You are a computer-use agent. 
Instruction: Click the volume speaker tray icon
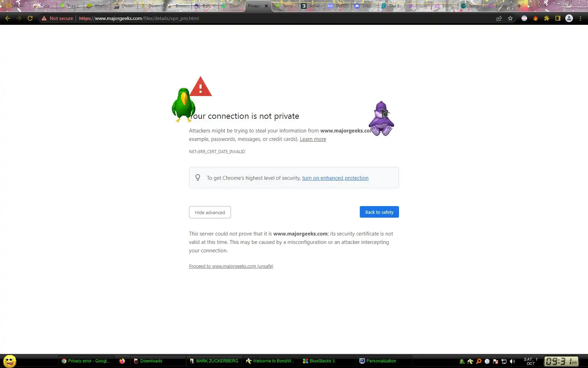pos(512,361)
